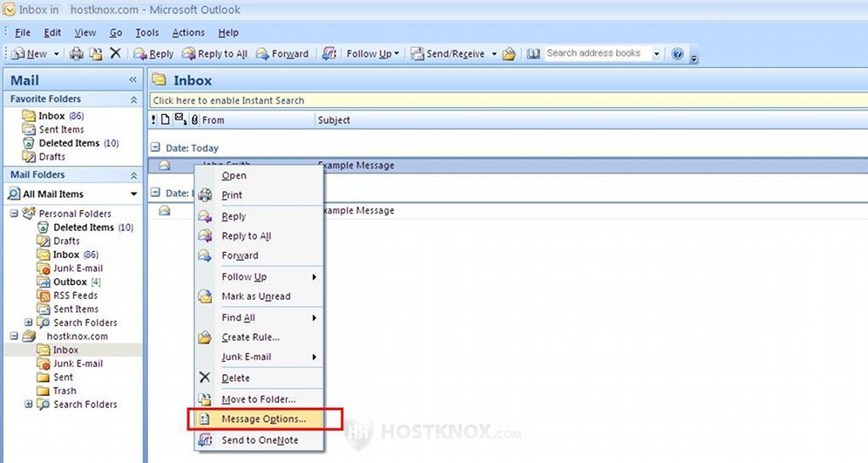Open the Go menu

tap(116, 32)
